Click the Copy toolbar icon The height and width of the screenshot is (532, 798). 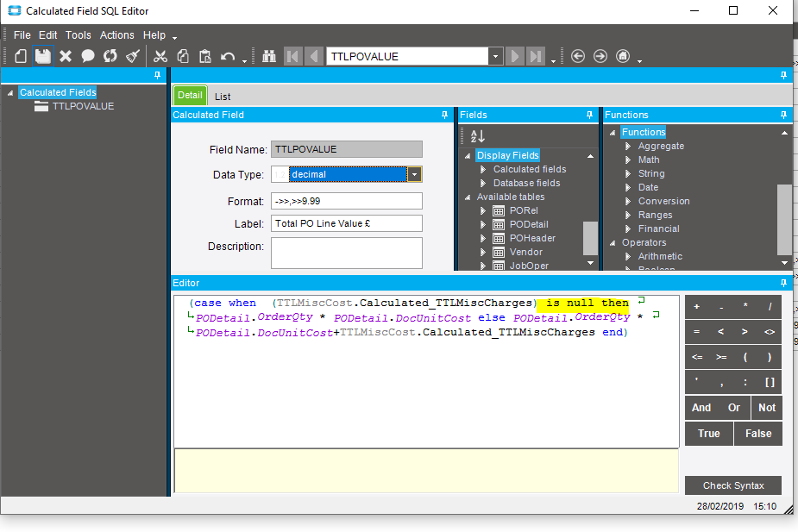183,56
